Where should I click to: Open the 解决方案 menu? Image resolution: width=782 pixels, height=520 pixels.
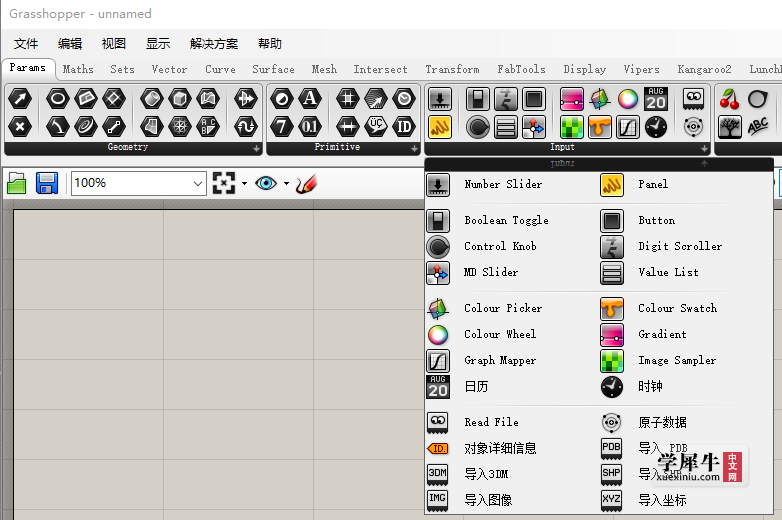click(x=213, y=44)
